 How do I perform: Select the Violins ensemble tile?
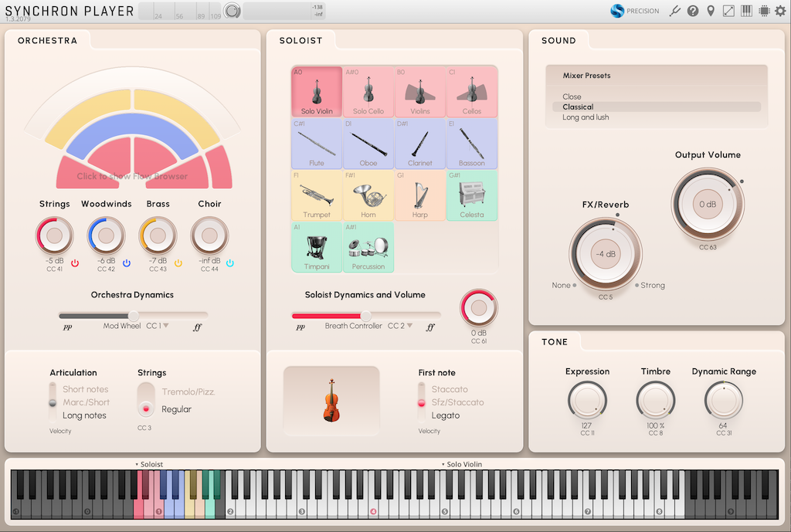point(420,92)
